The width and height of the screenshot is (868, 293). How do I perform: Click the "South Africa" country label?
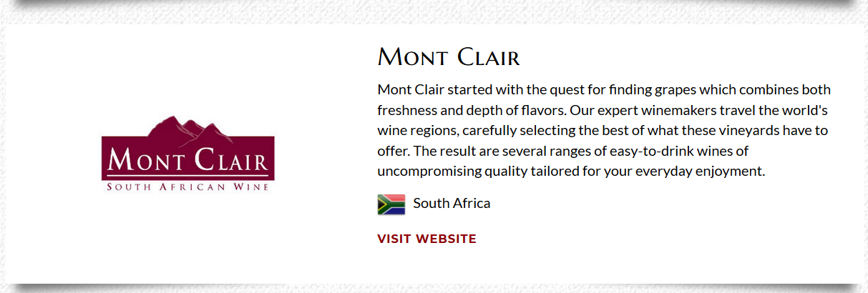(452, 203)
